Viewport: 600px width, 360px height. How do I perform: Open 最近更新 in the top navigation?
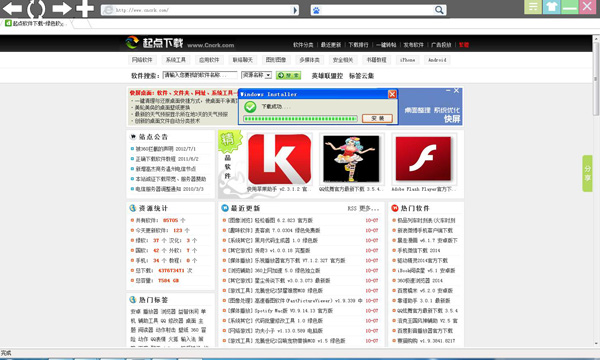(x=331, y=45)
